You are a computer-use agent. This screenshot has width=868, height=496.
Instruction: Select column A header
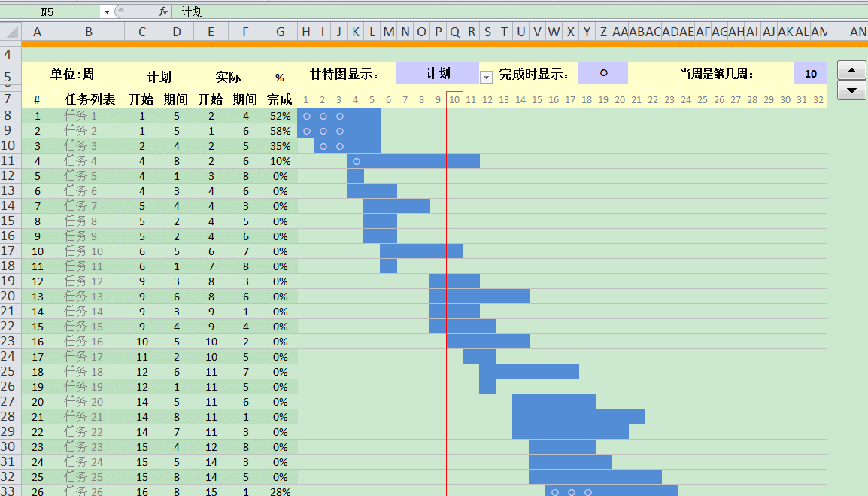pyautogui.click(x=37, y=32)
